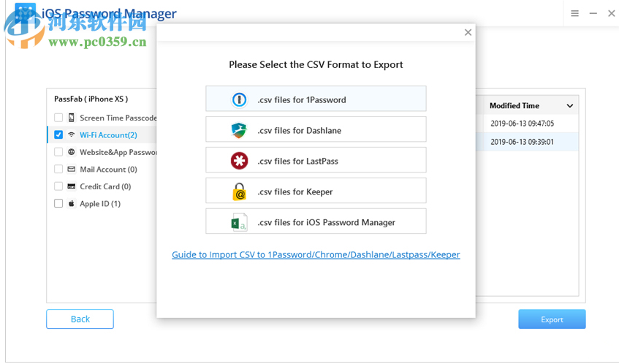Choose .csv files for Dashlane
Screen dimensions: 619x364
click(316, 129)
